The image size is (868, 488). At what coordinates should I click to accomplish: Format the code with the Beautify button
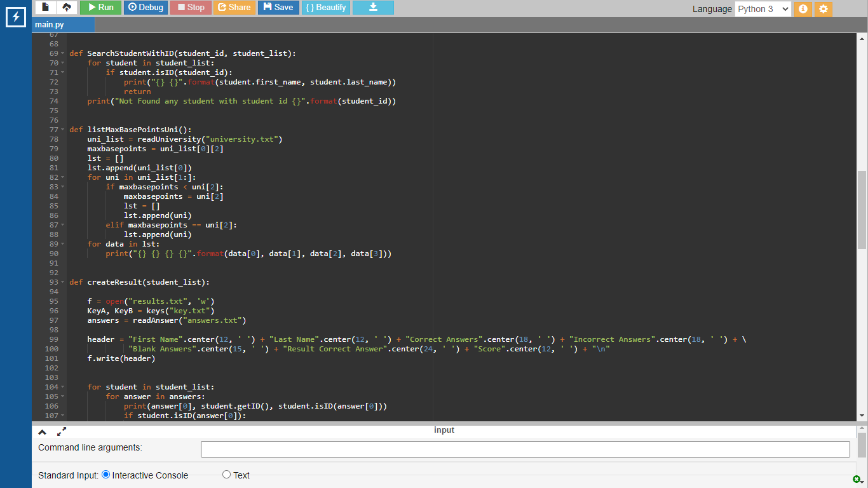(x=325, y=8)
